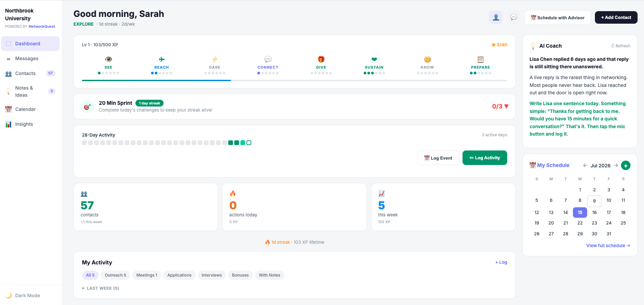Open Messages in sidebar

click(x=30, y=58)
